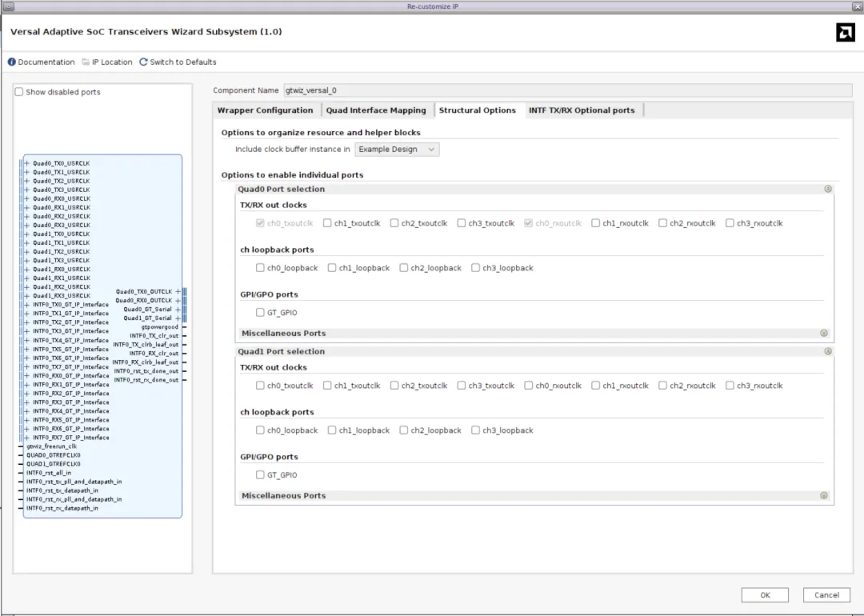Switch to Quad Interface Mapping tab
The image size is (864, 616).
376,110
